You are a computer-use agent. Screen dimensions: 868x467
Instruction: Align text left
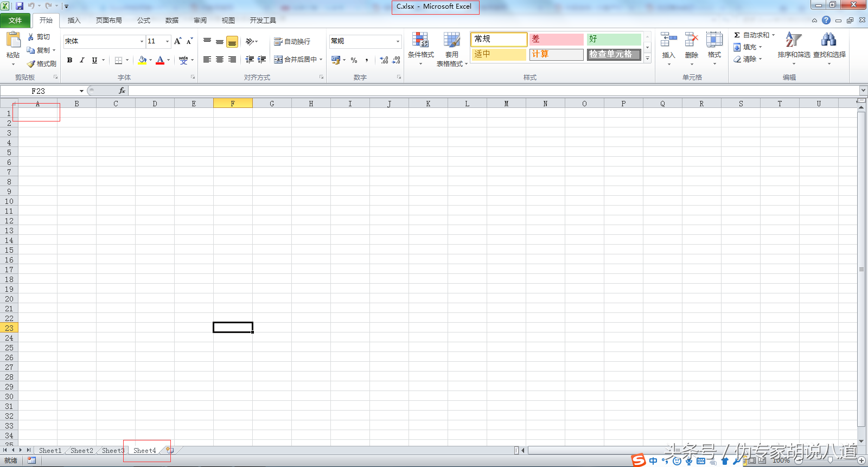[207, 60]
